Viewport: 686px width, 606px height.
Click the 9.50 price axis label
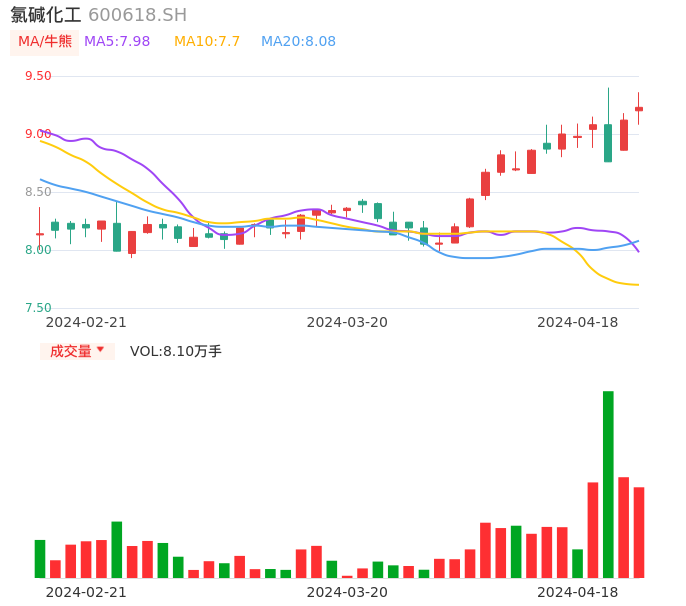pos(38,76)
